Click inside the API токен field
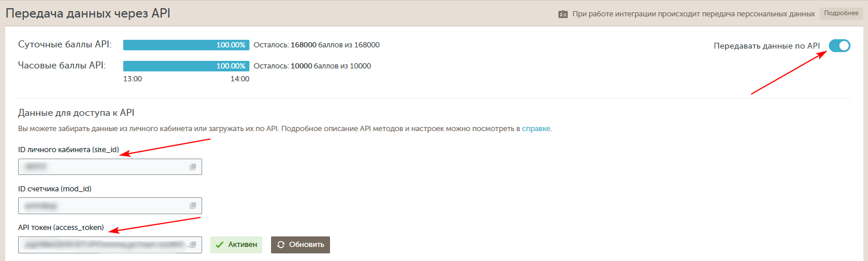This screenshot has height=261, width=868. click(102, 245)
